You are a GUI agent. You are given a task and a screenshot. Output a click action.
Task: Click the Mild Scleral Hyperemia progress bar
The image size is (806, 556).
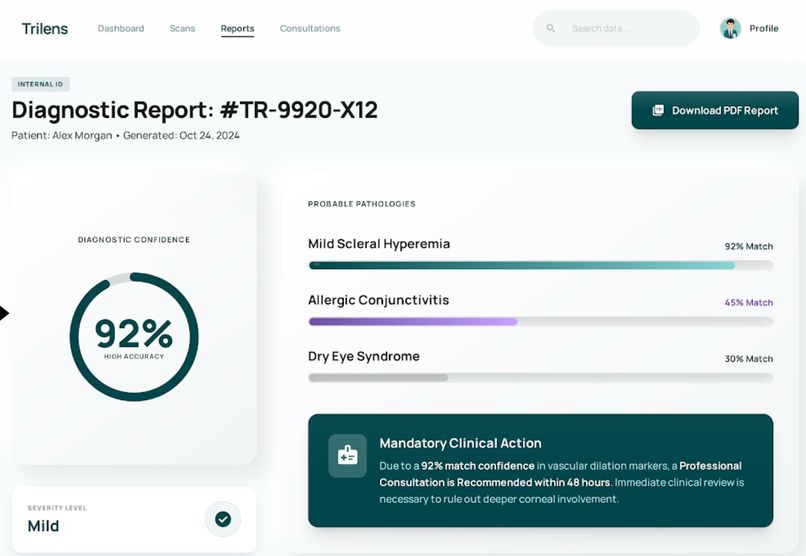(541, 265)
